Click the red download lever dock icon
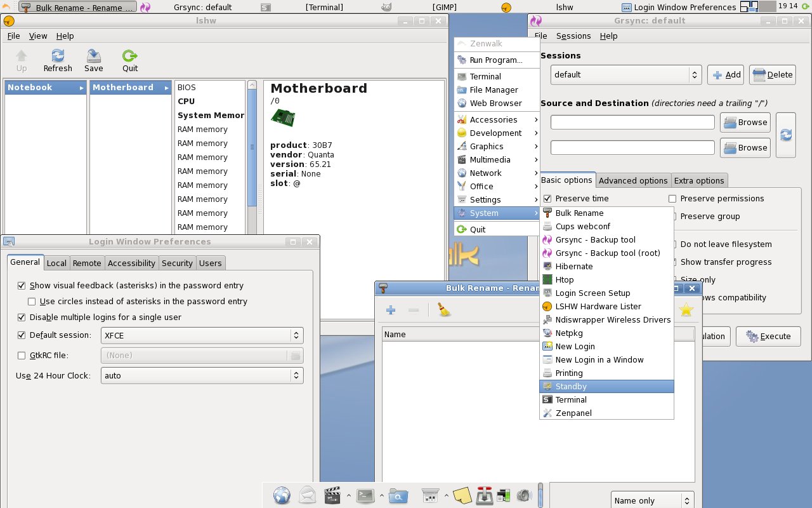The width and height of the screenshot is (812, 508). 485,495
